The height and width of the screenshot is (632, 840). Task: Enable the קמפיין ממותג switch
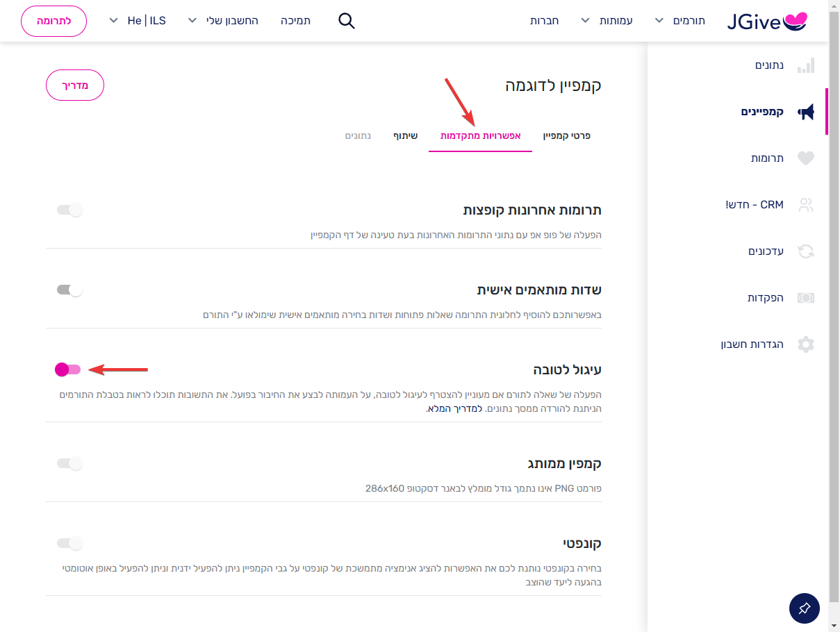click(69, 463)
